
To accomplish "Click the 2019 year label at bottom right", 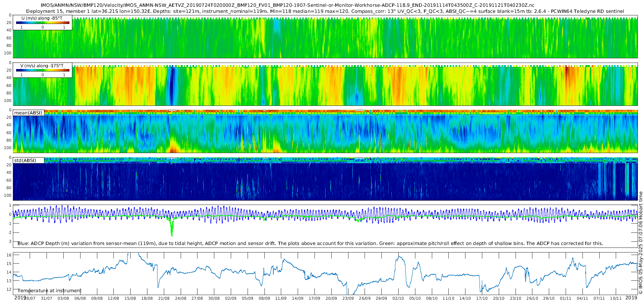I will point(631,298).
